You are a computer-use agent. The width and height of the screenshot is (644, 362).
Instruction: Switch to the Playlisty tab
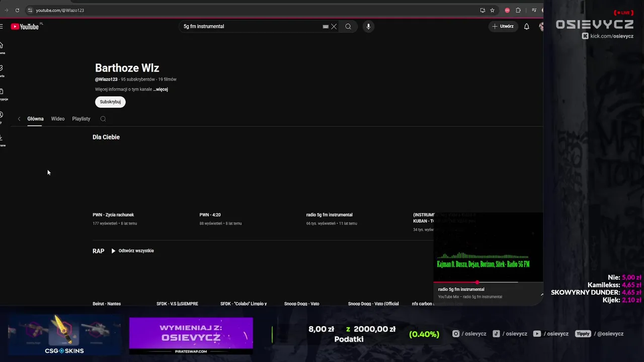point(81,119)
